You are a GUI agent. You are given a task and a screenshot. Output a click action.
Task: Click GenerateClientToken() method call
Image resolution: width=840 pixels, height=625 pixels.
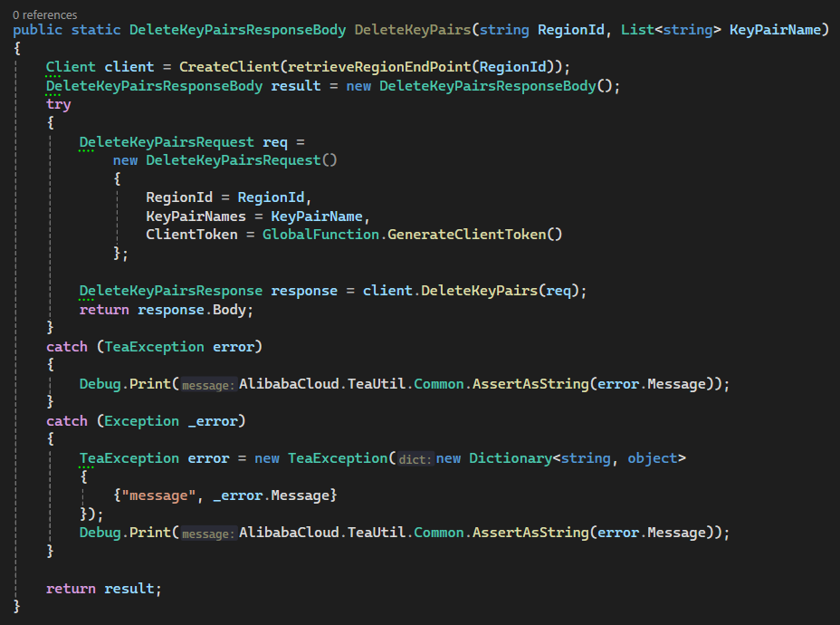[x=475, y=235]
